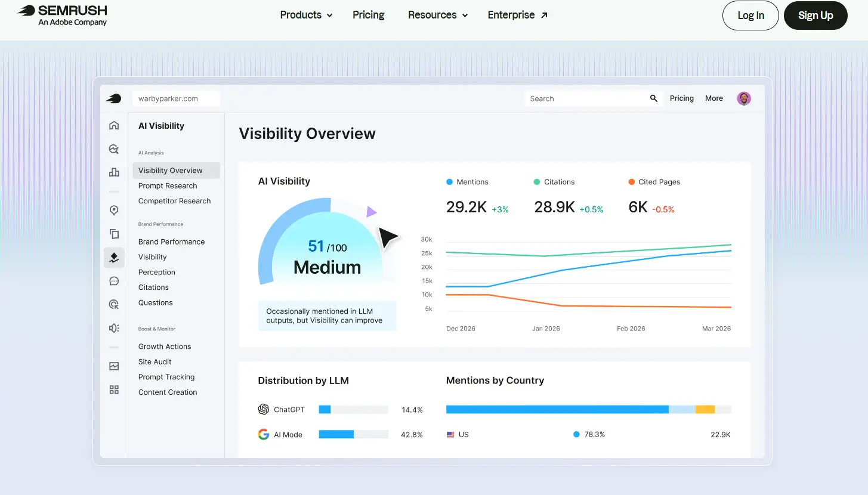Open the top navigation Pricing link

point(368,15)
